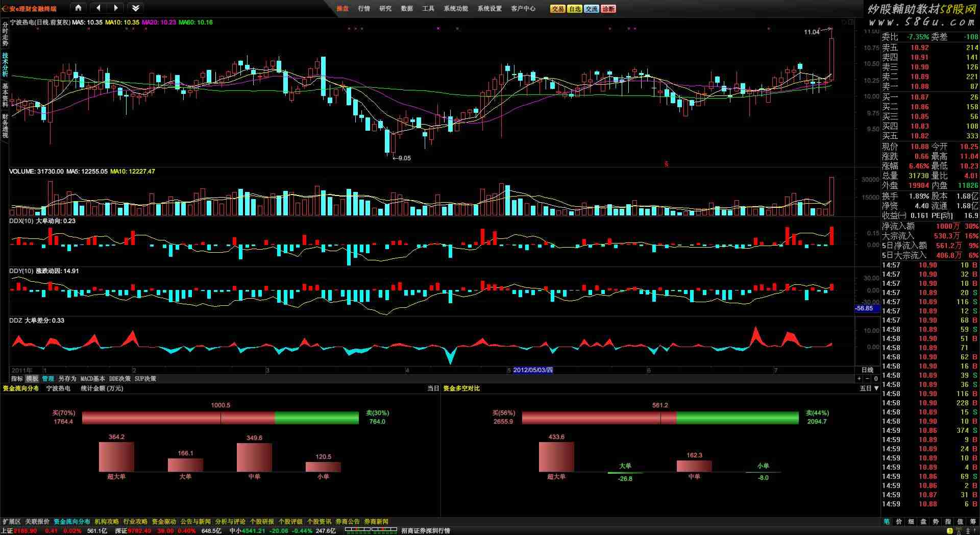This screenshot has width=980, height=535.
Task: Open the 机构攻略 bottom link
Action: 107,522
